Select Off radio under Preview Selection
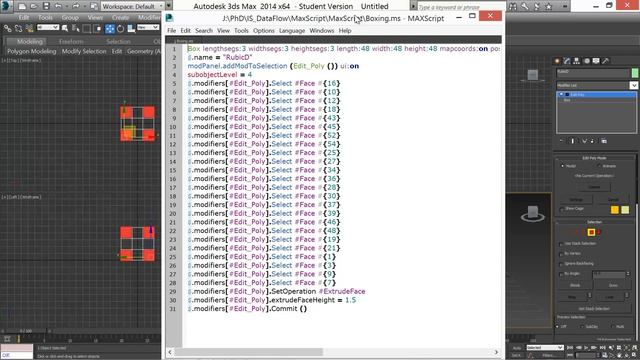Image resolution: width=640 pixels, height=360 pixels. coord(558,327)
